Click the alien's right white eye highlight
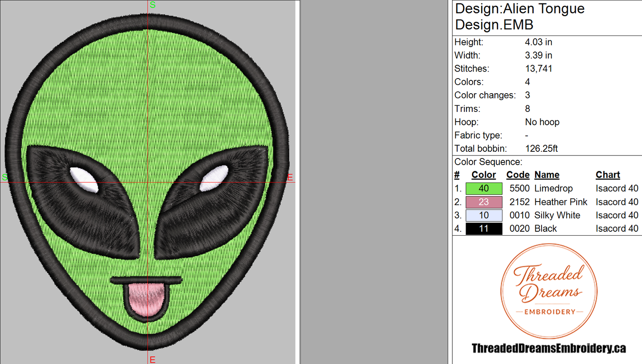Screen dimensions: 642x364 (x=214, y=178)
